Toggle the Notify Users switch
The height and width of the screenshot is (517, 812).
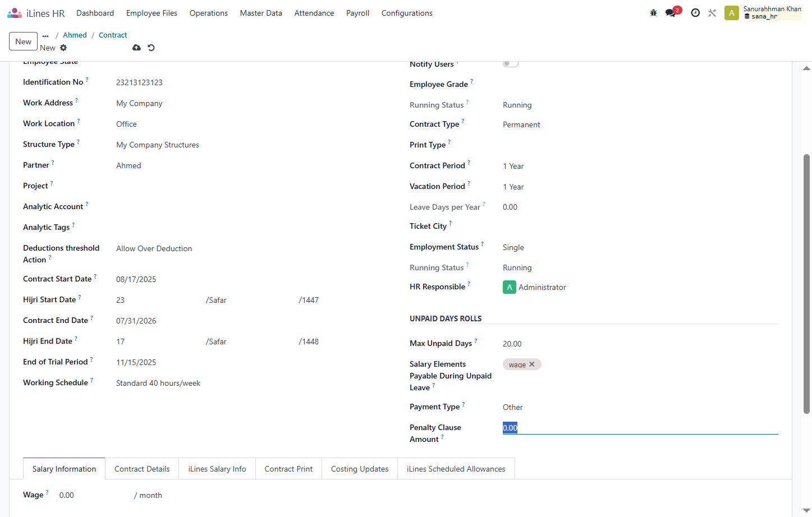[x=511, y=63]
